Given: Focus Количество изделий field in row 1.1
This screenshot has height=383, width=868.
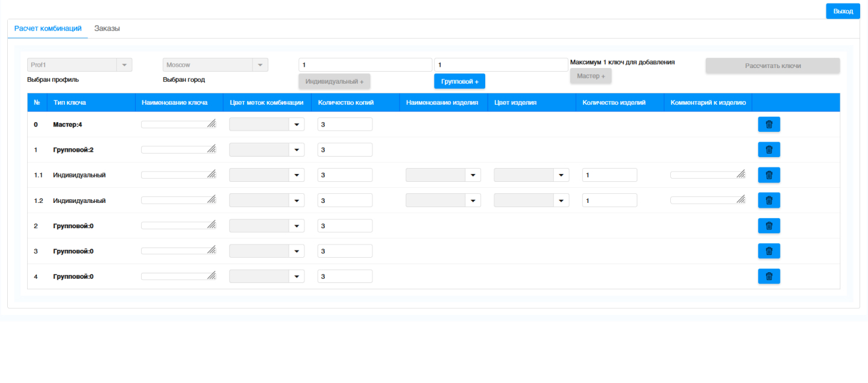Looking at the screenshot, I should [609, 175].
